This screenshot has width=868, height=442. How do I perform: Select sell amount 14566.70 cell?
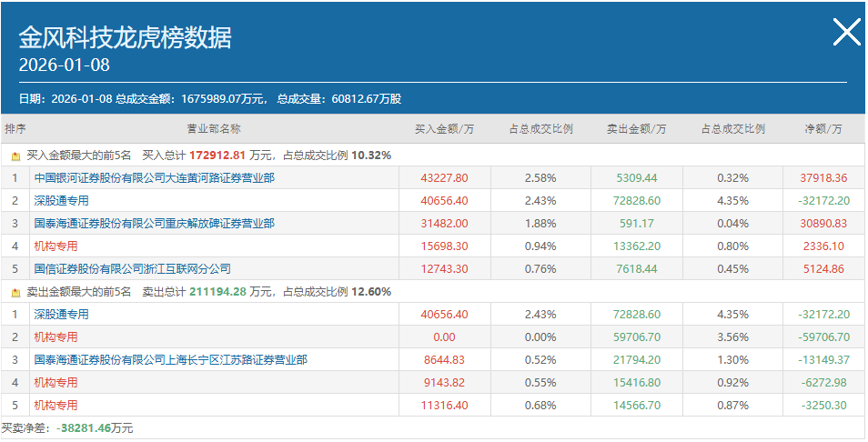637,405
